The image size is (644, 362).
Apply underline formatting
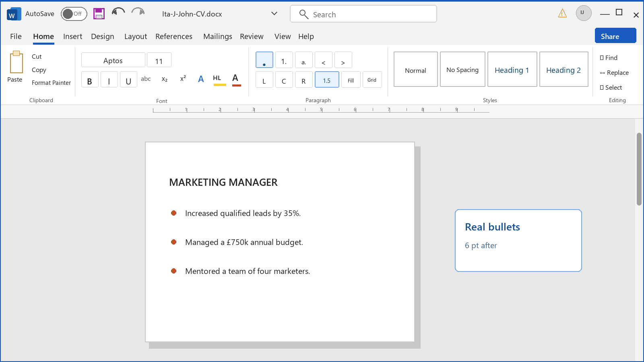coord(128,80)
